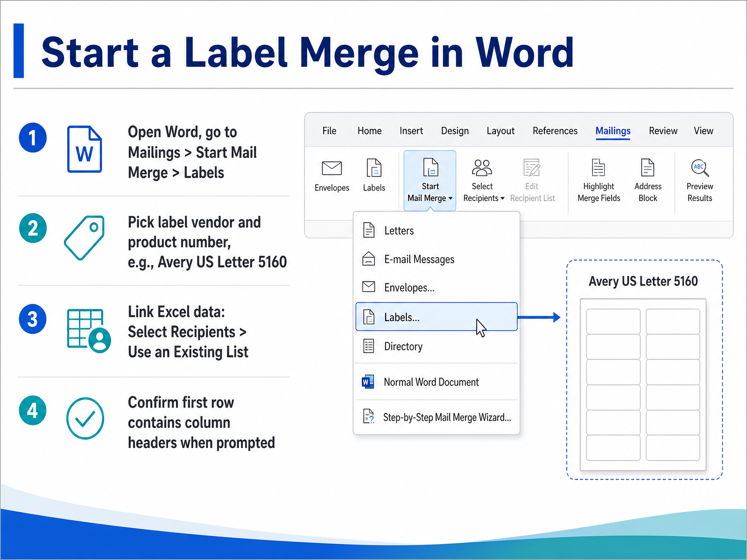Click the Word document icon in step 1
747x560 pixels.
tap(85, 149)
